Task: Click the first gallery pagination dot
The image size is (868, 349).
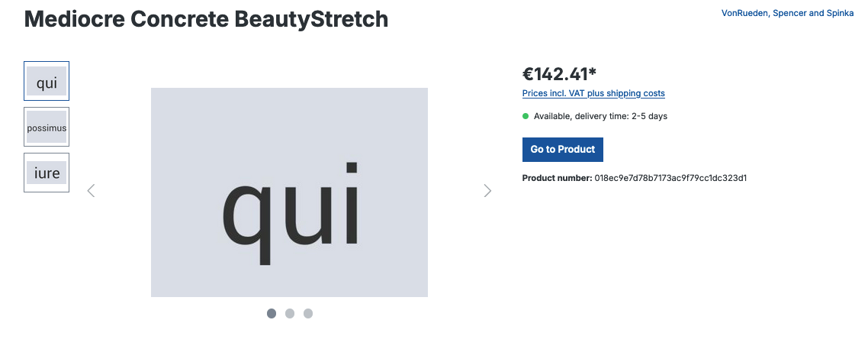Action: point(272,314)
